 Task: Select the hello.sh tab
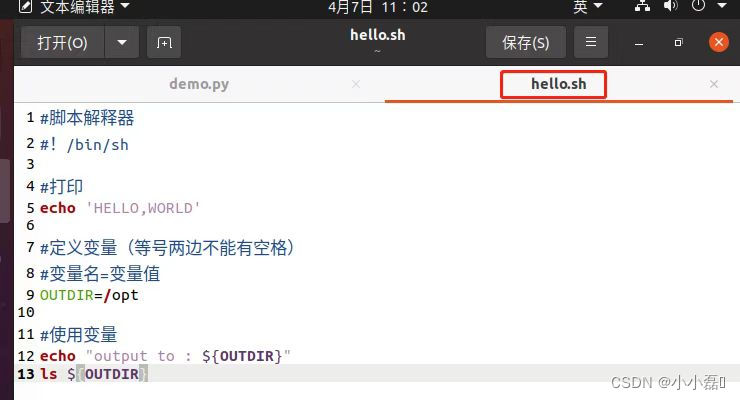[559, 84]
